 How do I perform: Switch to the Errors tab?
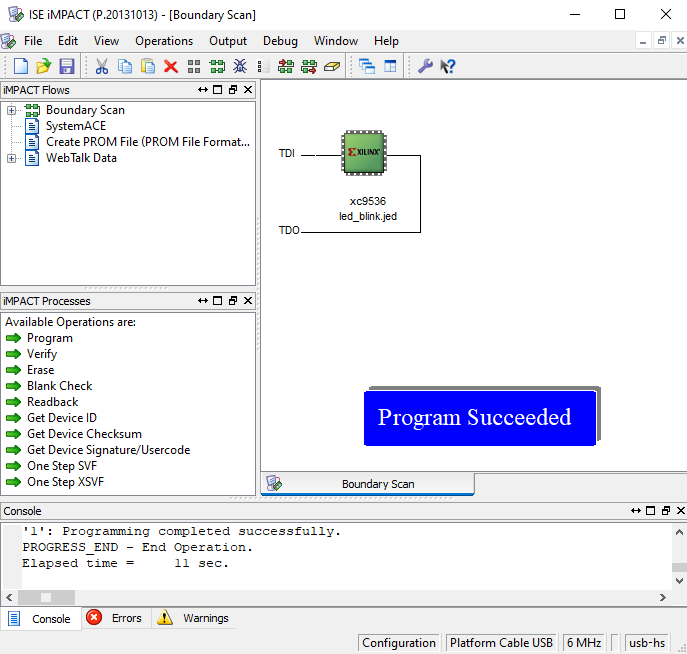pyautogui.click(x=116, y=618)
